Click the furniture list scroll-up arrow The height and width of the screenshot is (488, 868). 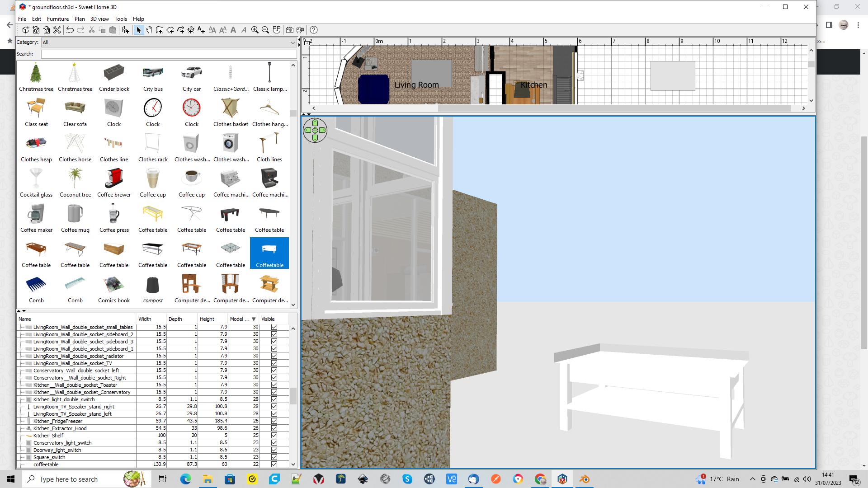293,328
